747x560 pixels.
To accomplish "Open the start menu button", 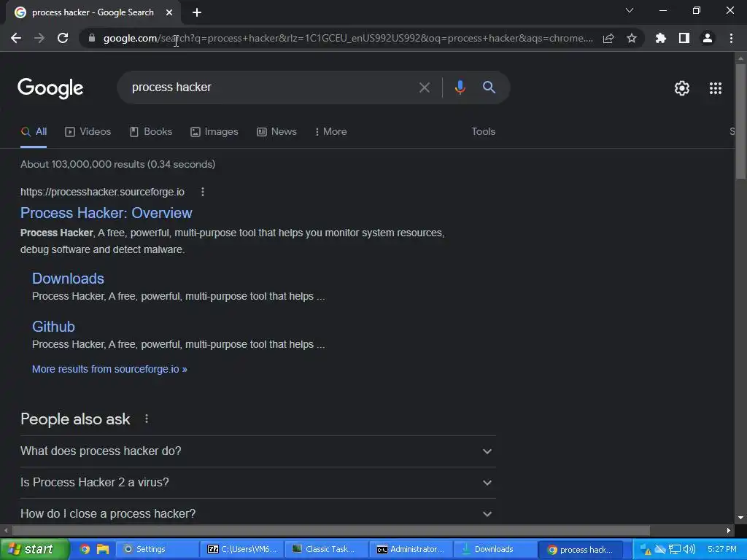I will [x=34, y=550].
